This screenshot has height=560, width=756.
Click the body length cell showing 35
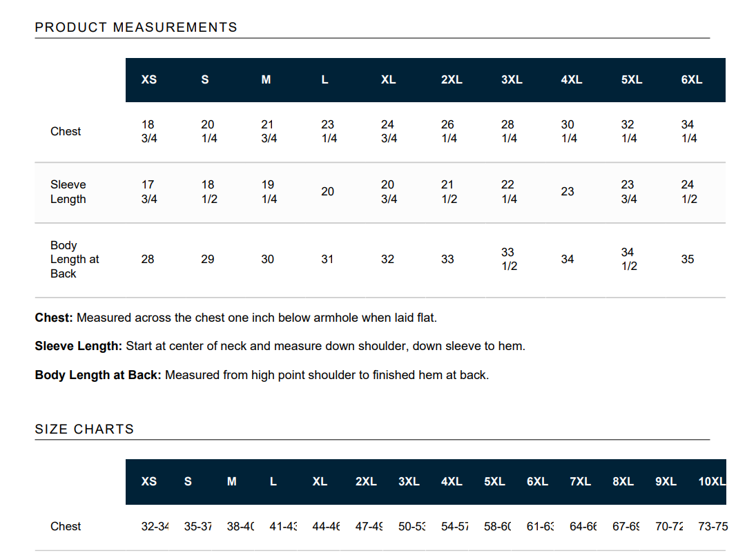coord(688,260)
